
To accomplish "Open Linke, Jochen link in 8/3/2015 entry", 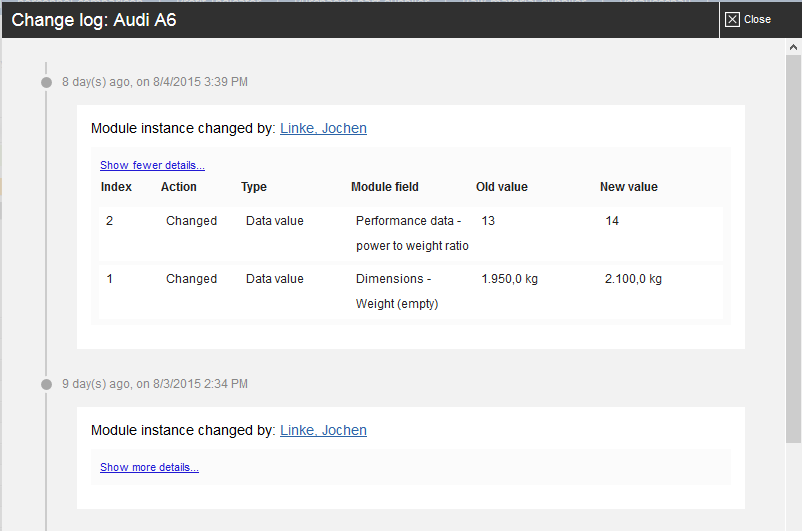I will click(x=323, y=430).
